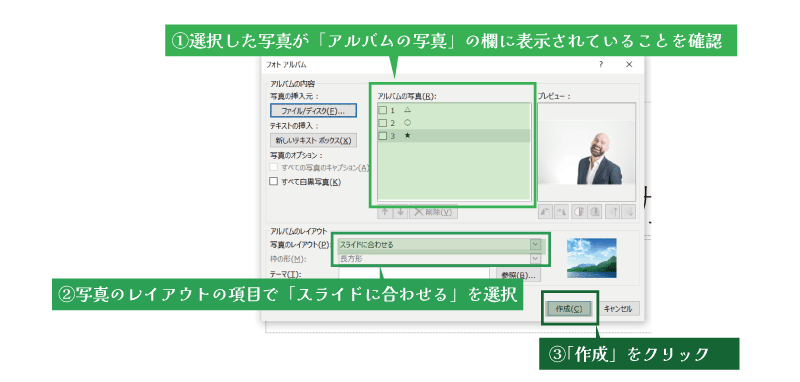
Task: Decrease contrast of preview photo
Action: (x=595, y=212)
